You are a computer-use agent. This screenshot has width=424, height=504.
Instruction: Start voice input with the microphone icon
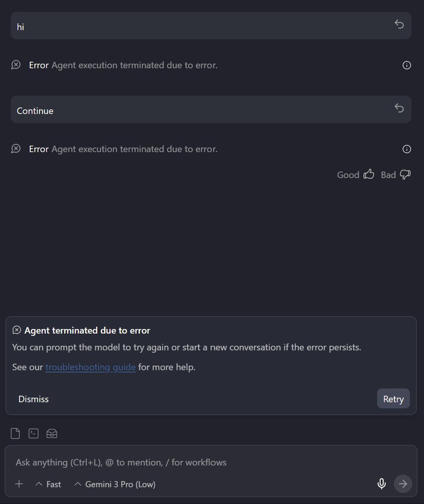pyautogui.click(x=382, y=484)
